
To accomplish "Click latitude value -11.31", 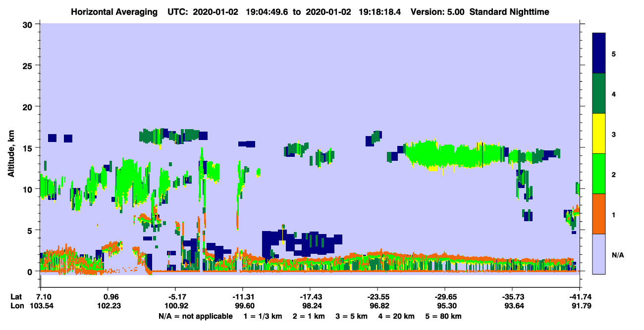I will point(243,297).
